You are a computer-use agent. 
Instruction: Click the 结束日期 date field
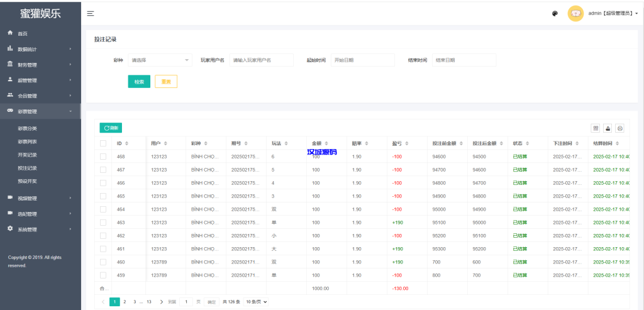[x=464, y=60]
